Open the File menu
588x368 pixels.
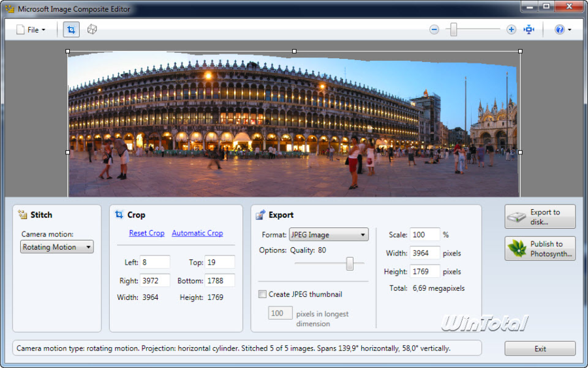pyautogui.click(x=31, y=29)
